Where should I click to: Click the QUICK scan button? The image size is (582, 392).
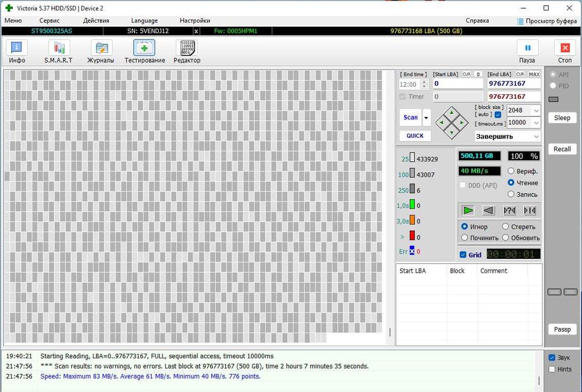[x=415, y=136]
